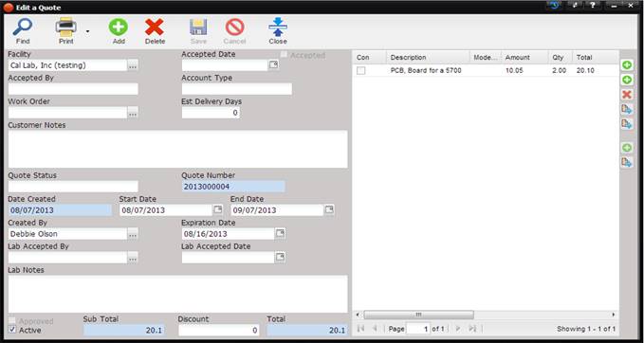Open the Expiration Date calendar picker
The image size is (644, 343).
click(x=280, y=233)
